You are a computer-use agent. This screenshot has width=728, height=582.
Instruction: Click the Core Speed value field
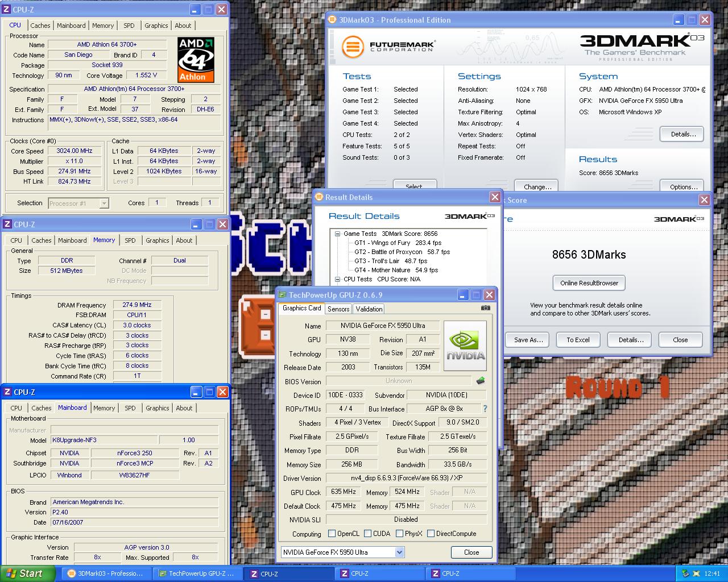[x=75, y=151]
